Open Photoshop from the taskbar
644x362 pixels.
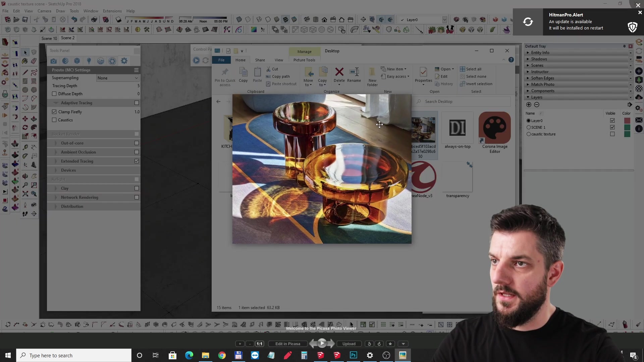tap(353, 355)
